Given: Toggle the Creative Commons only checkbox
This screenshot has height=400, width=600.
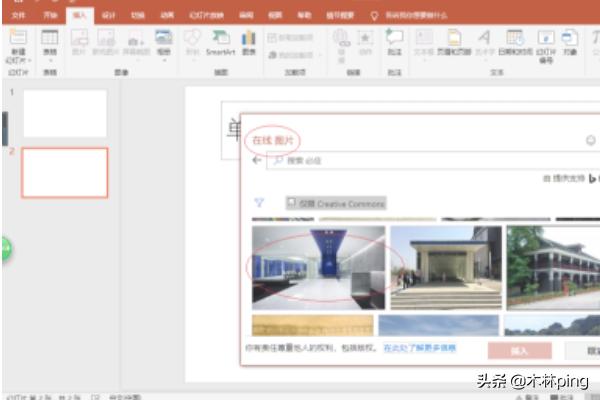Looking at the screenshot, I should click(291, 203).
